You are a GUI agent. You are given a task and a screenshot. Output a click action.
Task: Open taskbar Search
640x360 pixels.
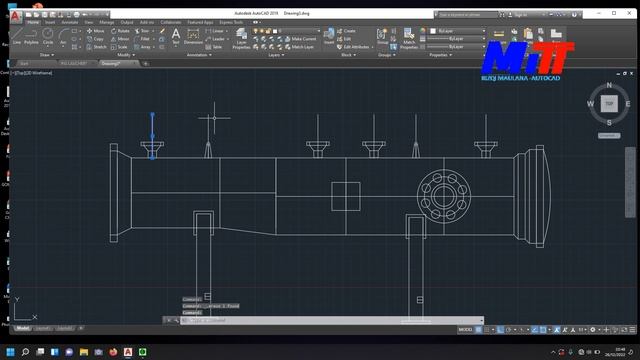click(x=25, y=352)
